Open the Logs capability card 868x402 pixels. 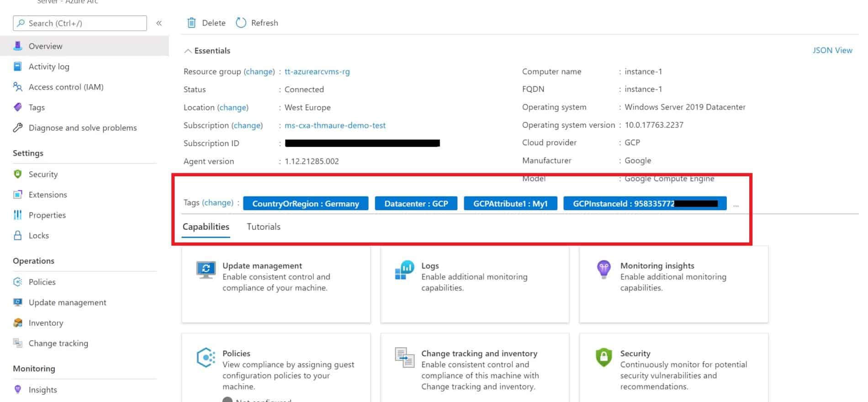(475, 284)
